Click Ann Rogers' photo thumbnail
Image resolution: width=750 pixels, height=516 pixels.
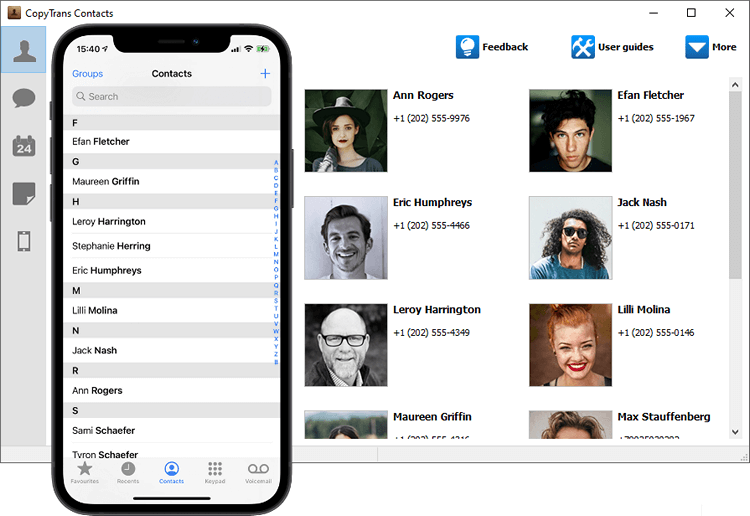pos(346,131)
